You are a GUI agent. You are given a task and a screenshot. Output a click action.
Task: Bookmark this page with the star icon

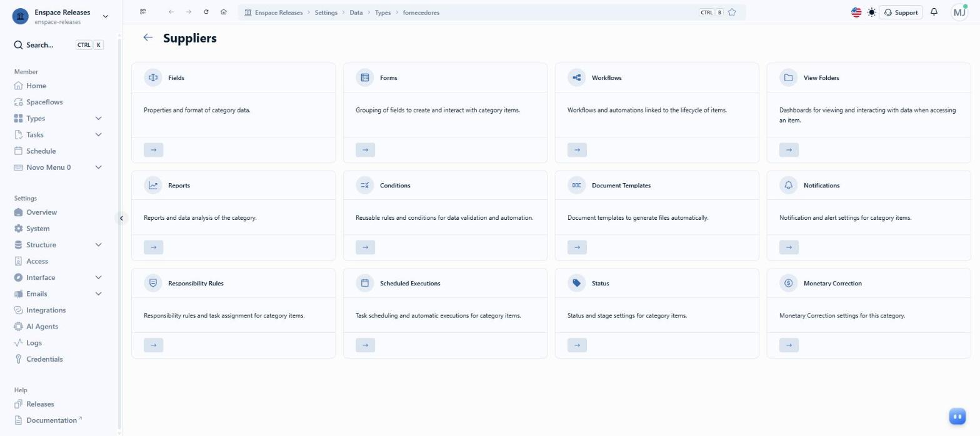pos(732,12)
